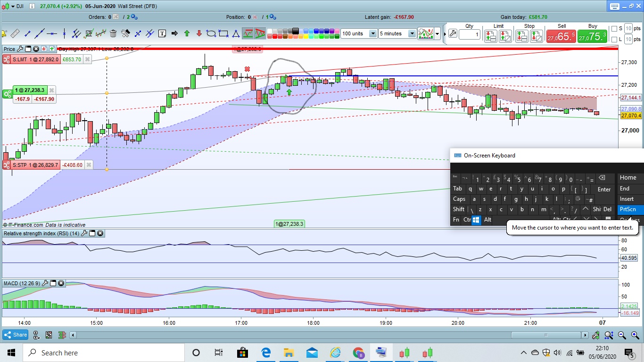Open order panel wrench settings beside Qty
This screenshot has width=644, height=362.
coord(453,33)
